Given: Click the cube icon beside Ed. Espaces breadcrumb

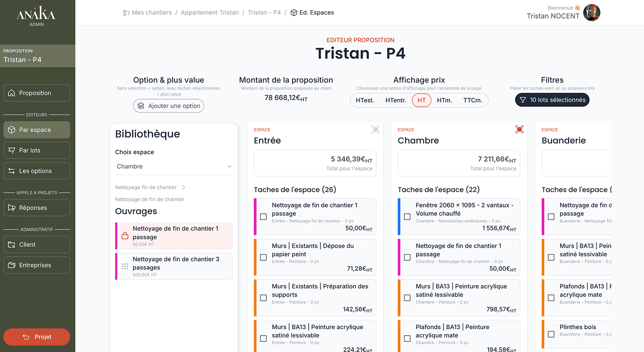Looking at the screenshot, I should click(294, 12).
